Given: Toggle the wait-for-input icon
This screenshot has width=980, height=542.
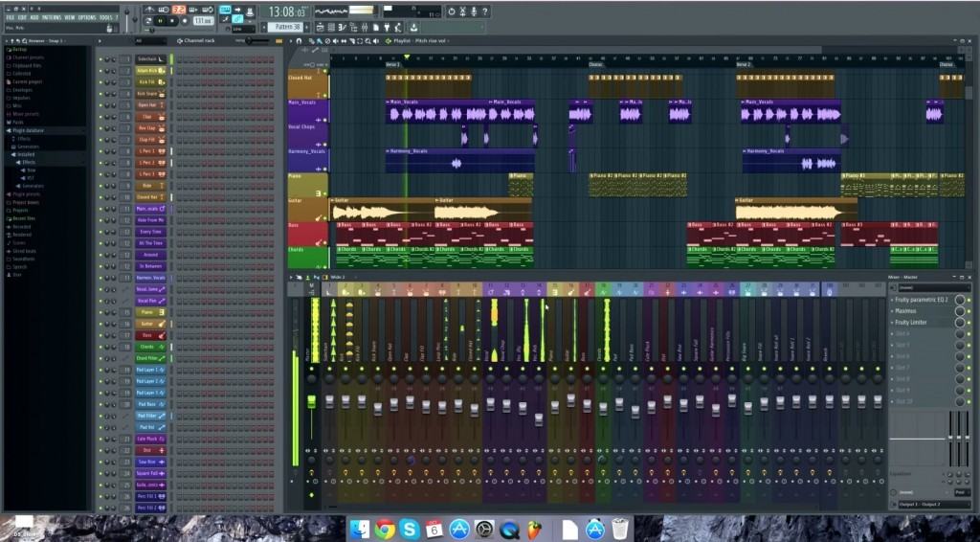Looking at the screenshot, I should click(x=164, y=10).
